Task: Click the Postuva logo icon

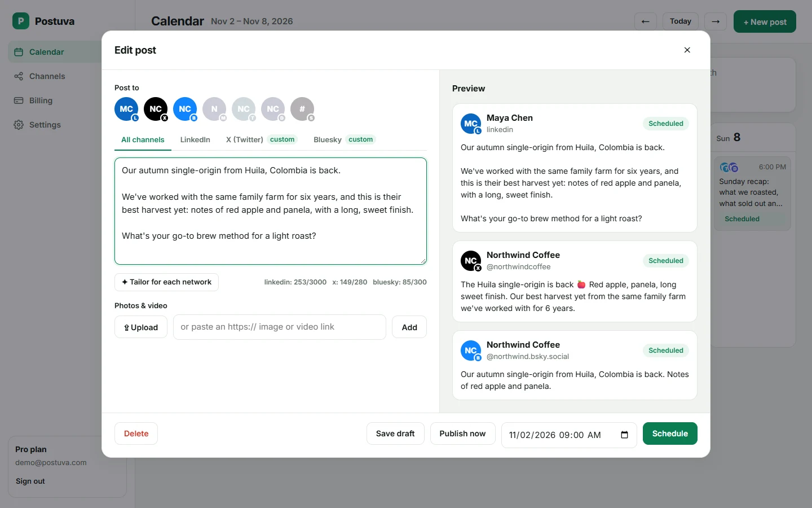Action: click(21, 21)
